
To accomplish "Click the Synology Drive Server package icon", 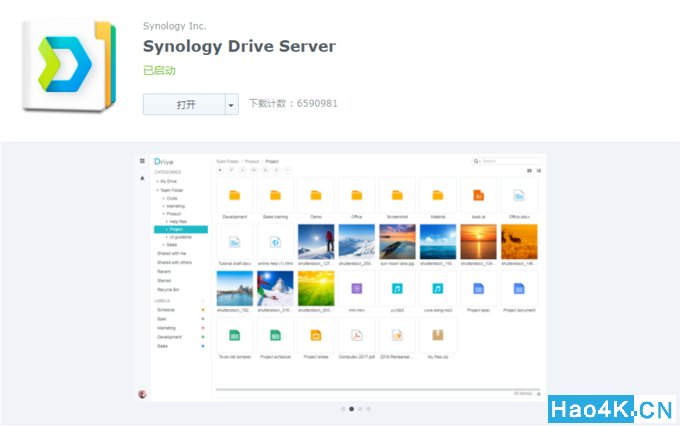I will [69, 65].
